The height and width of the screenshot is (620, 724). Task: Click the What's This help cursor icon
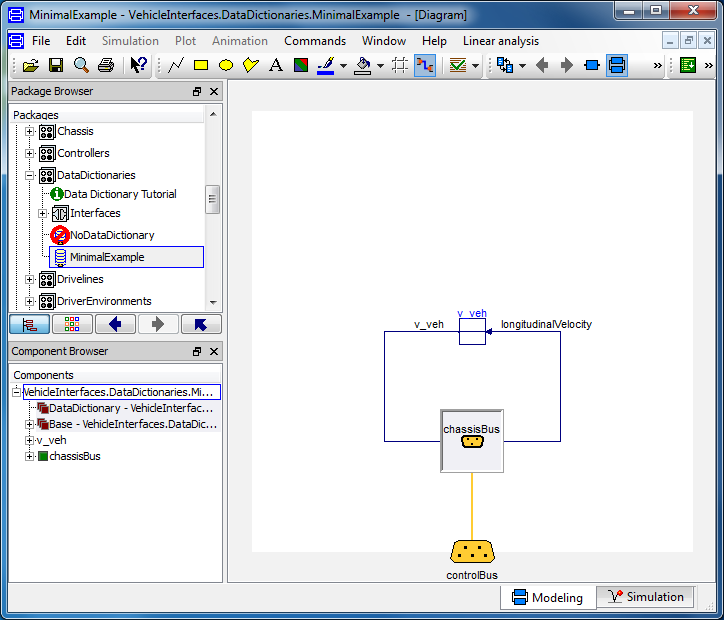click(139, 66)
